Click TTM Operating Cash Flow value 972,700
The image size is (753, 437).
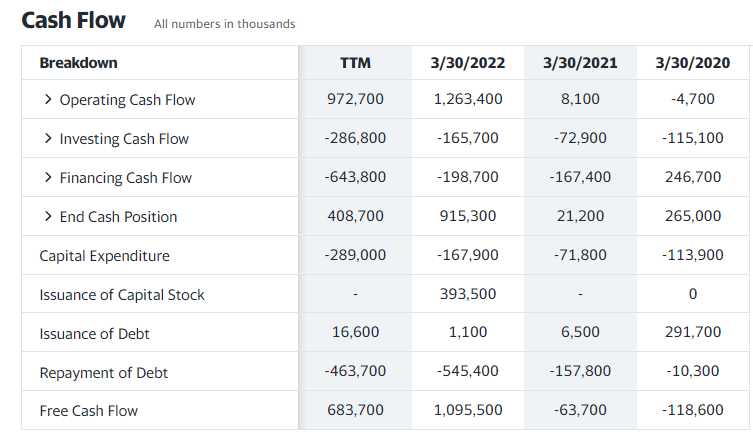pyautogui.click(x=355, y=99)
